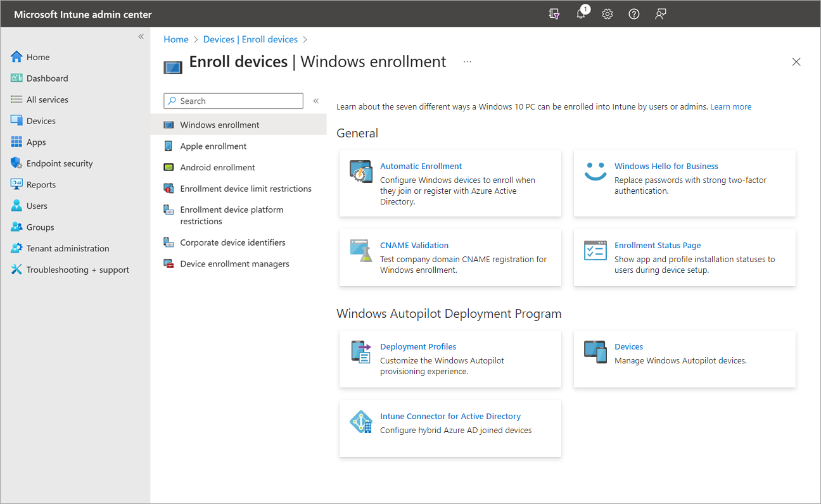Click the Groups people icon
This screenshot has height=504, width=821.
coord(16,227)
